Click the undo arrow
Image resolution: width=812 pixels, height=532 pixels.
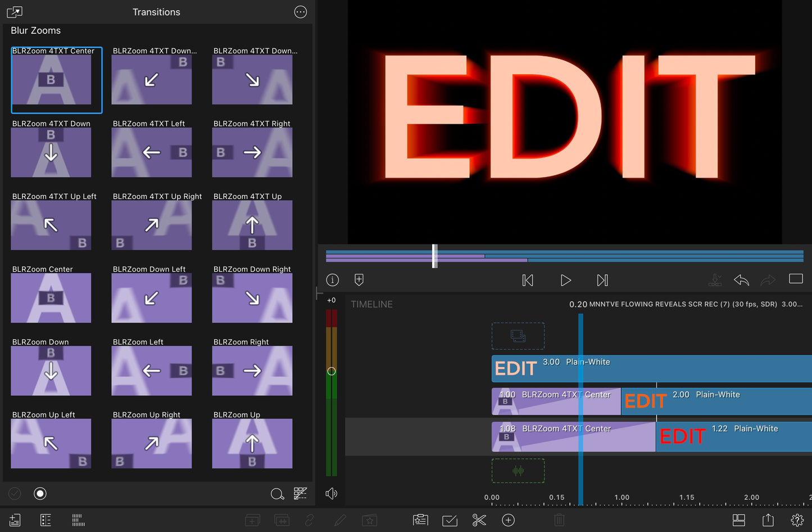pos(741,279)
